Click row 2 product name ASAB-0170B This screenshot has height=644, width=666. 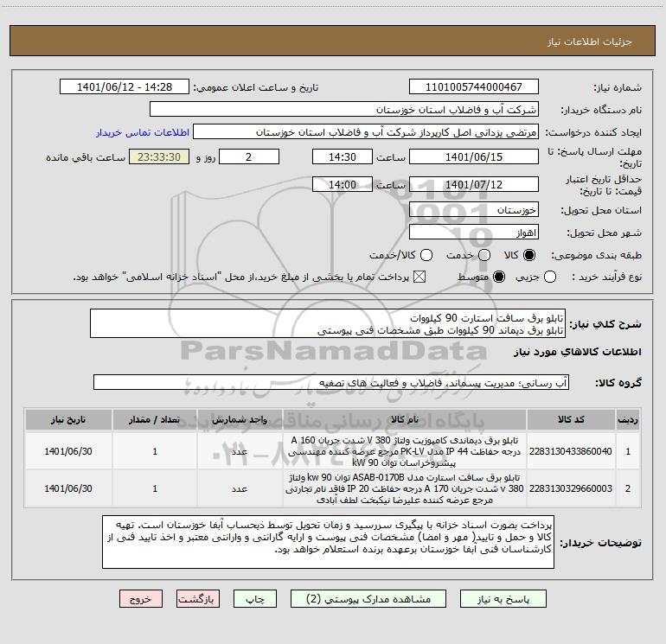pyautogui.click(x=405, y=488)
